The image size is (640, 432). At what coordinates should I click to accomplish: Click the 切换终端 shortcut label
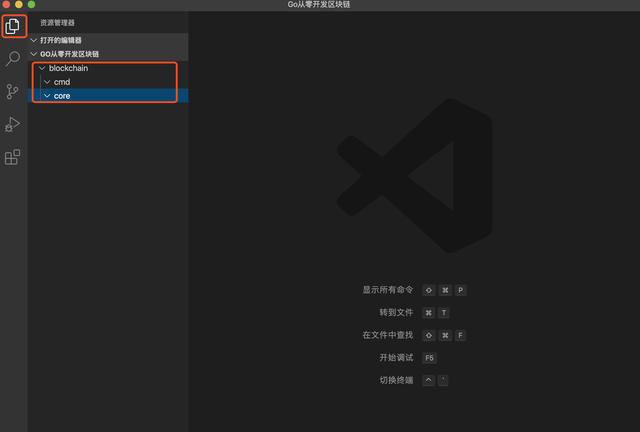pyautogui.click(x=396, y=381)
